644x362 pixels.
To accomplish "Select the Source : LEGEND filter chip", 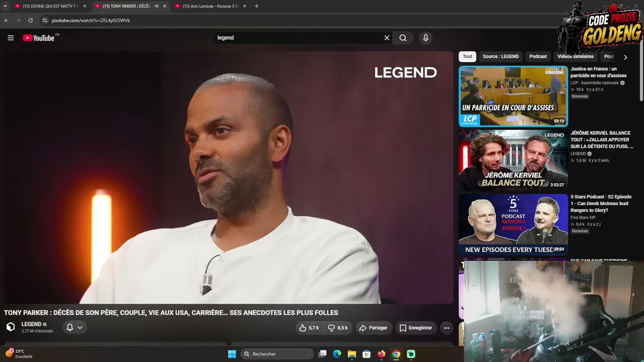I will click(x=501, y=56).
